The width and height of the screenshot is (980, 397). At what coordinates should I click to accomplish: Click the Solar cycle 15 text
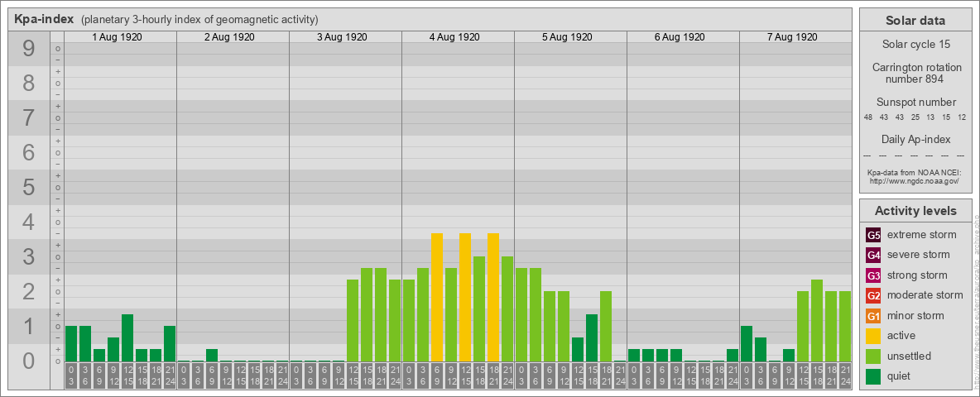click(915, 45)
